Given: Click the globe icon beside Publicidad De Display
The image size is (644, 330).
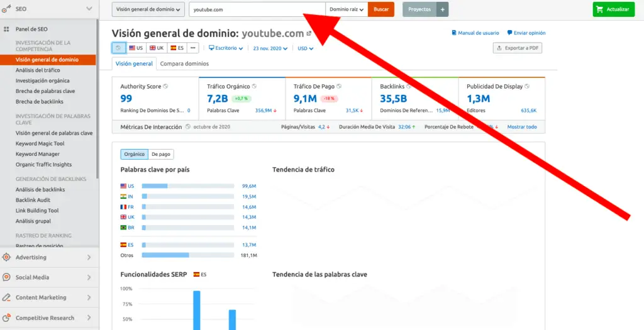Looking at the screenshot, I should (x=527, y=87).
